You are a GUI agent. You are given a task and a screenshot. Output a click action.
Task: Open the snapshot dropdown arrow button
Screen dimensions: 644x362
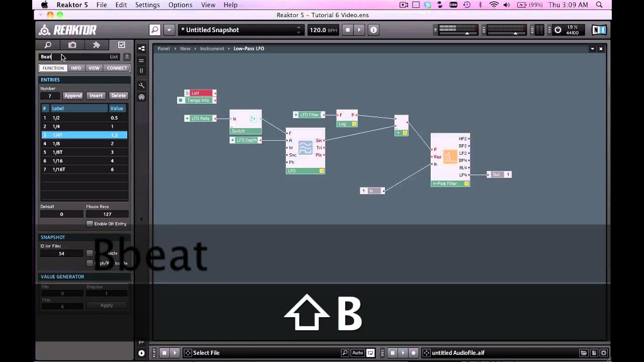(x=169, y=30)
